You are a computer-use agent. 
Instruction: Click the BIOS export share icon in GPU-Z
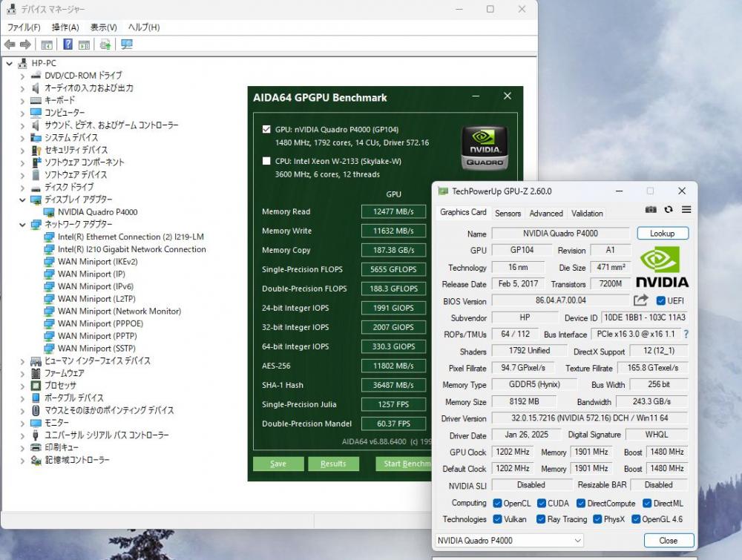tap(640, 300)
